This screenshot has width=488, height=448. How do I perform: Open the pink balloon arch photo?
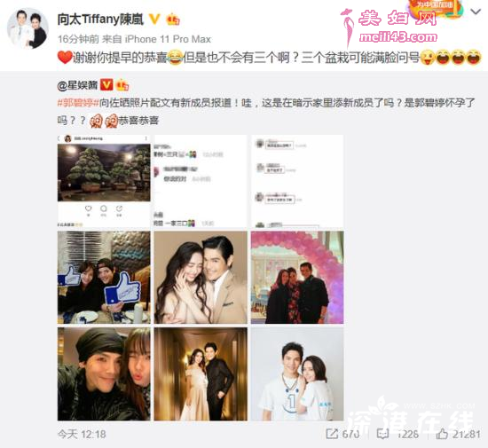point(297,277)
